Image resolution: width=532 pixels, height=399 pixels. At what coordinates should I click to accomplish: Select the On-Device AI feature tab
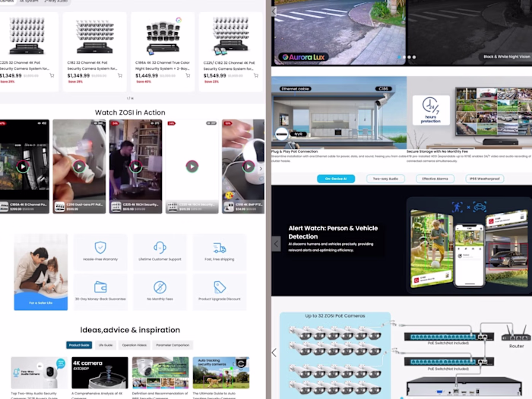click(336, 179)
